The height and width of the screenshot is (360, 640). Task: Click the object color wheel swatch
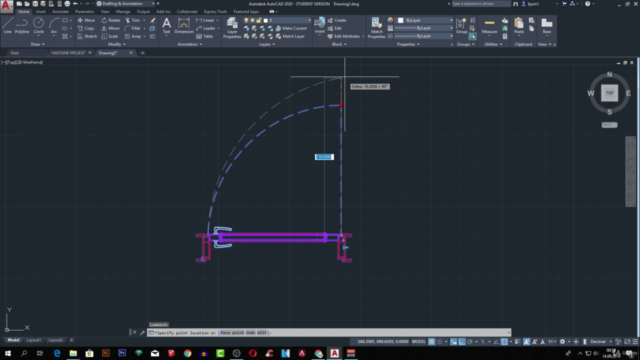click(390, 20)
